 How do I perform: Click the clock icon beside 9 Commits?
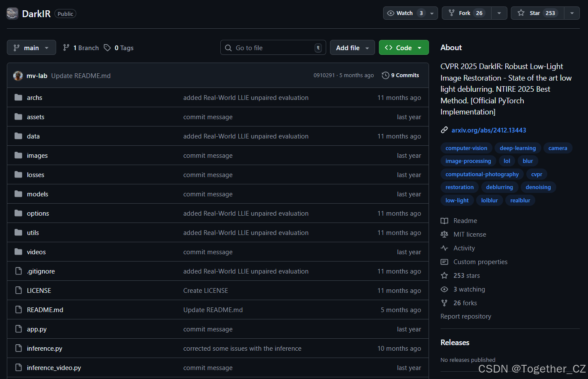(385, 75)
